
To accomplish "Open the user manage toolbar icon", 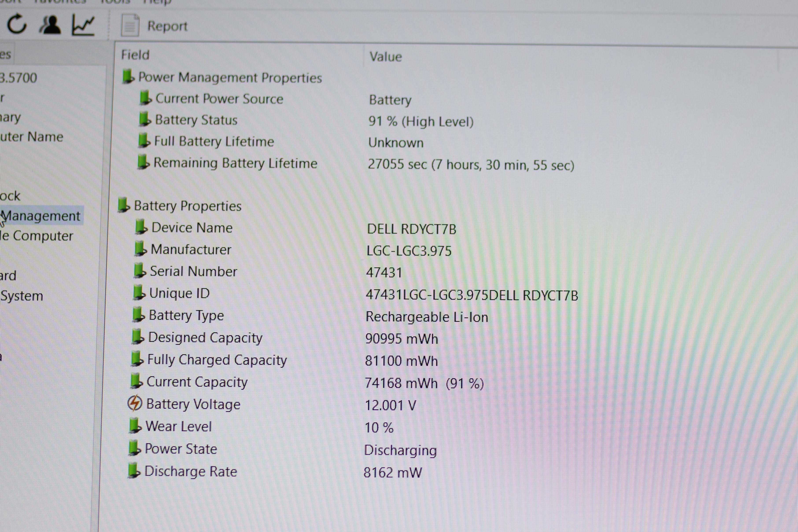I will tap(50, 25).
